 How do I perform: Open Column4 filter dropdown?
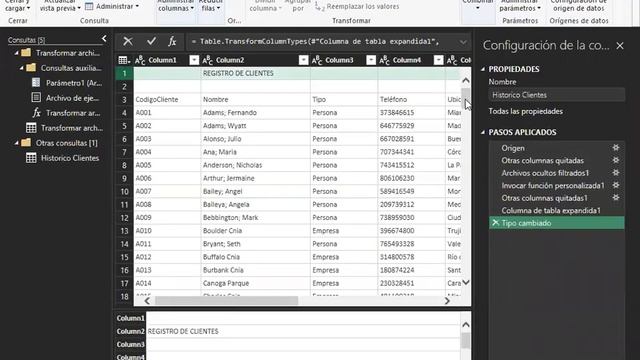[438, 60]
